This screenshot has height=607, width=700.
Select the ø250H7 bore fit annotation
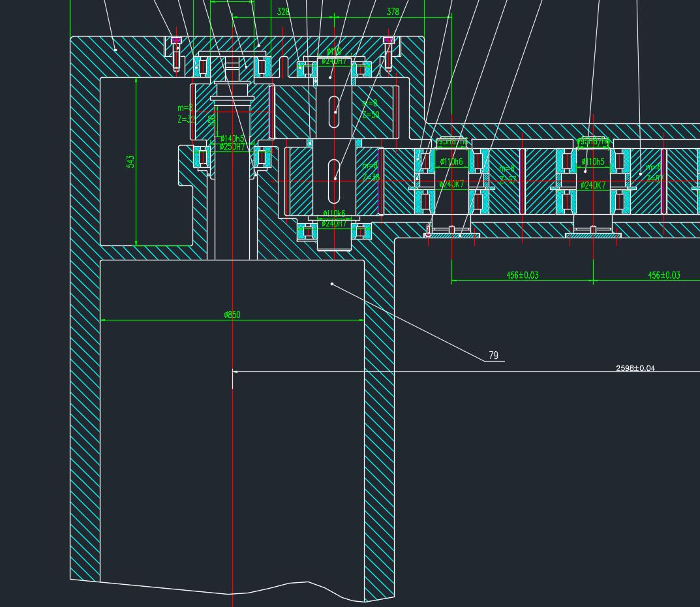232,147
